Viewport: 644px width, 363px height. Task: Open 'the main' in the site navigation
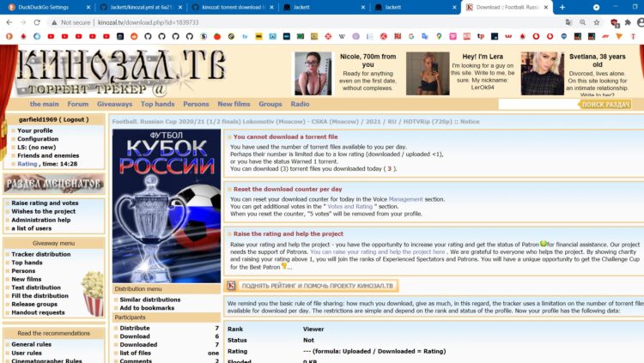click(45, 105)
